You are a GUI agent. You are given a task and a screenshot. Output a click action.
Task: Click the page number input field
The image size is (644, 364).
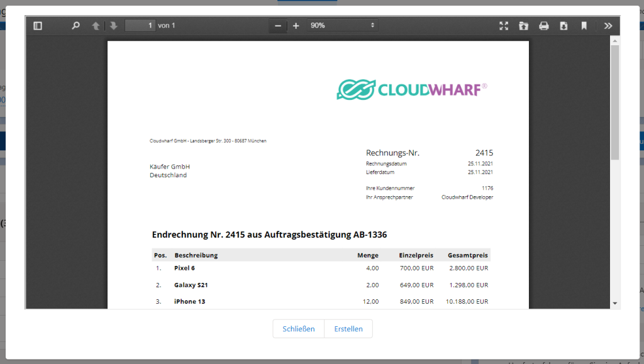tap(140, 26)
